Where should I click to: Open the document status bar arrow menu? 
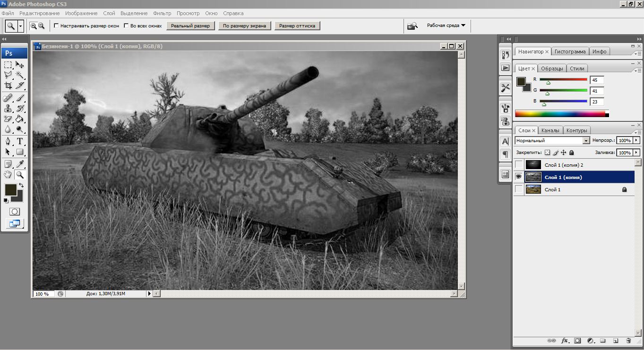[150, 294]
